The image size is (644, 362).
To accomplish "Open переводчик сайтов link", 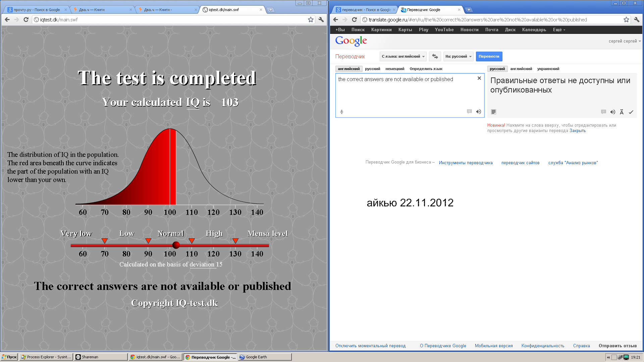I will [520, 163].
